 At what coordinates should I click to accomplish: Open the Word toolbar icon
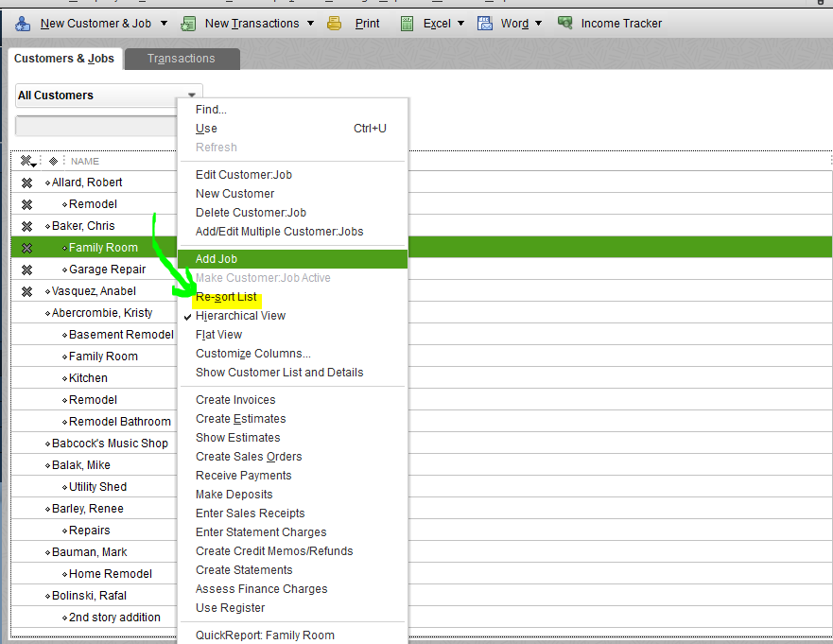coord(483,23)
